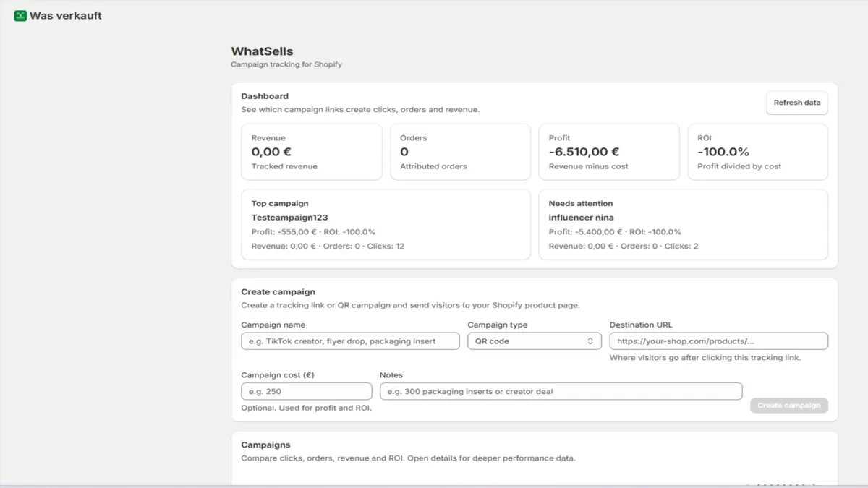This screenshot has width=868, height=488.
Task: Click the Clicks: 2 stats line
Action: pos(624,247)
